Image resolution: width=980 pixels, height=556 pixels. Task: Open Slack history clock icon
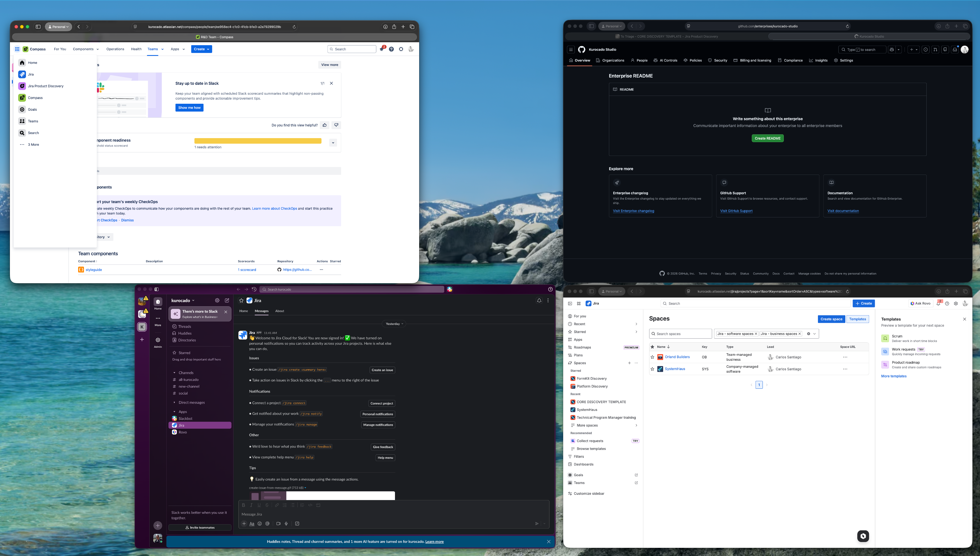254,289
